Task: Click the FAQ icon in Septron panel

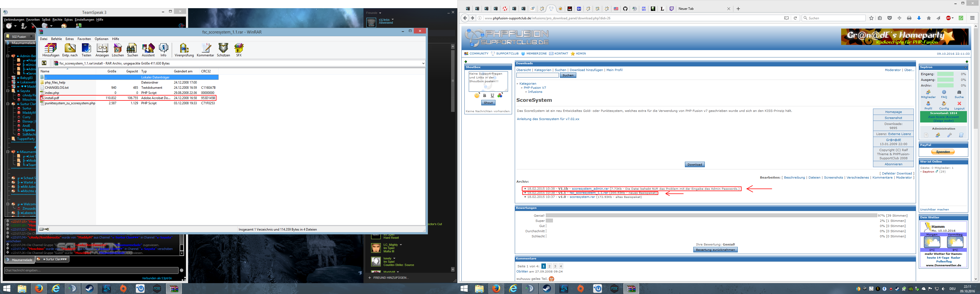Action: pyautogui.click(x=944, y=92)
